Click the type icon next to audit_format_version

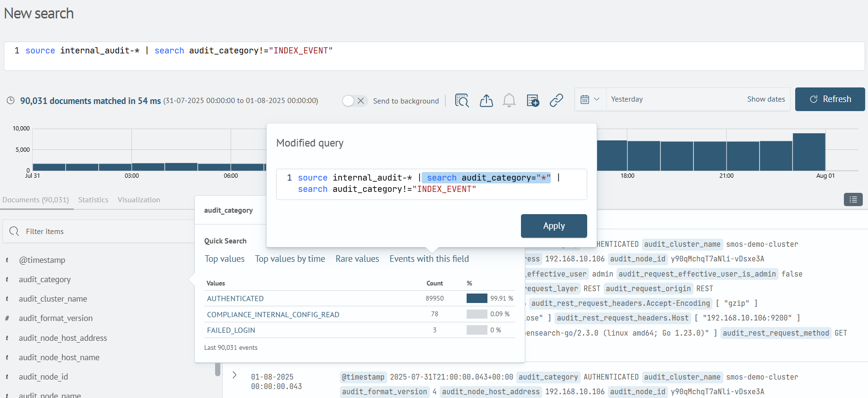pyautogui.click(x=7, y=318)
